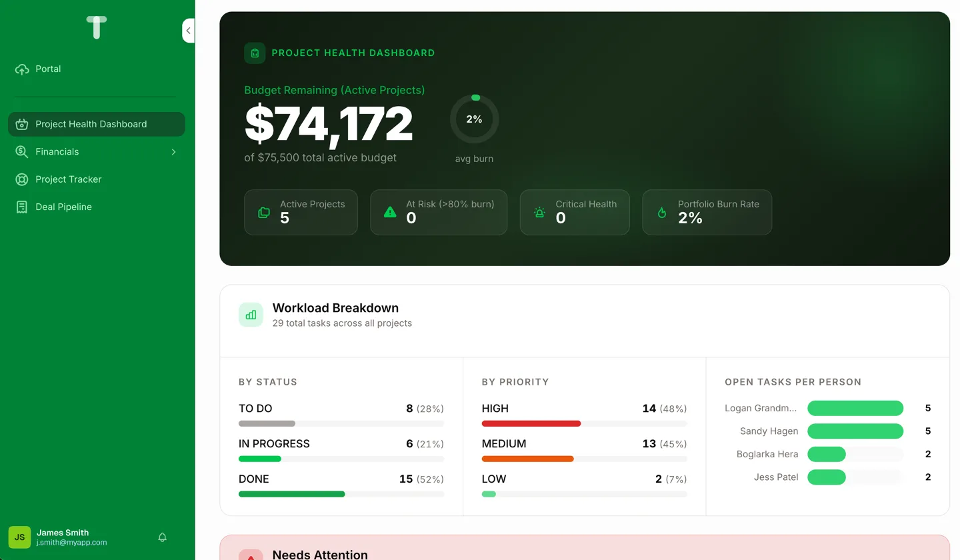
Task: Click the Workload Breakdown bar-chart icon
Action: (251, 315)
